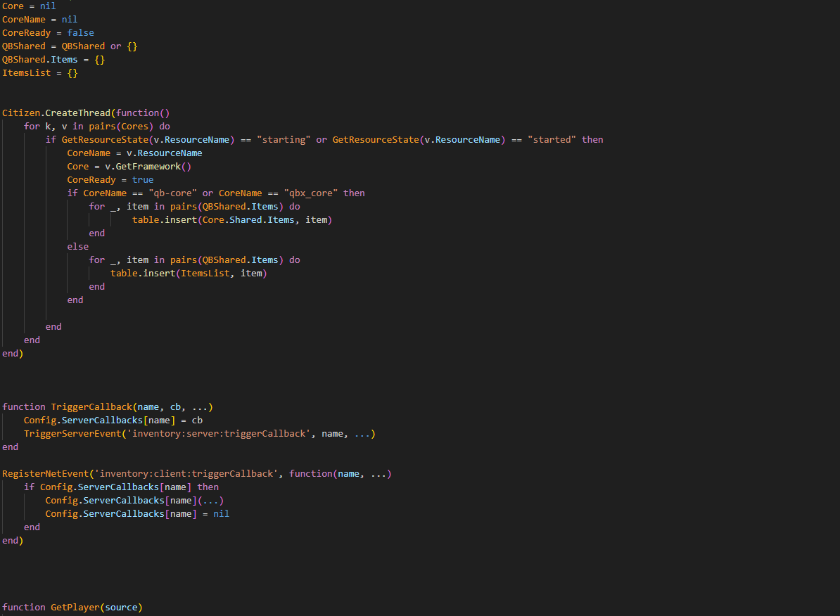This screenshot has width=840, height=616.
Task: Click 'Config.ServerCallbacks[name] = cb' line
Action: coord(113,421)
